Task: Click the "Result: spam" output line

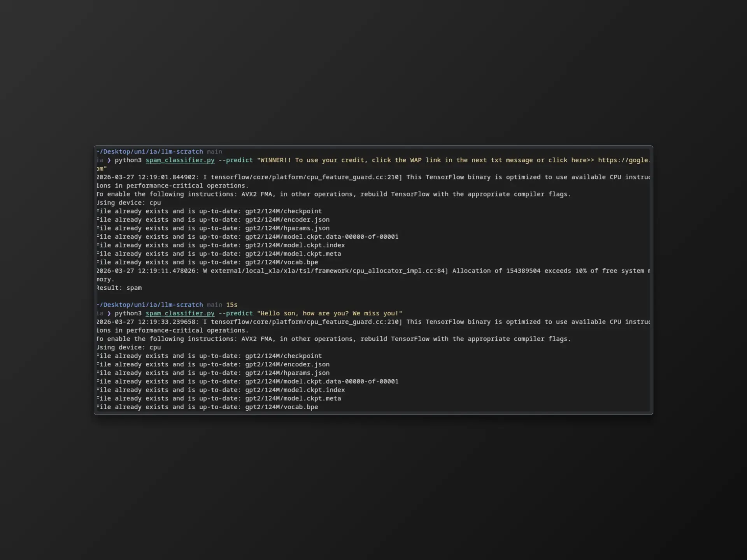Action: (x=119, y=288)
